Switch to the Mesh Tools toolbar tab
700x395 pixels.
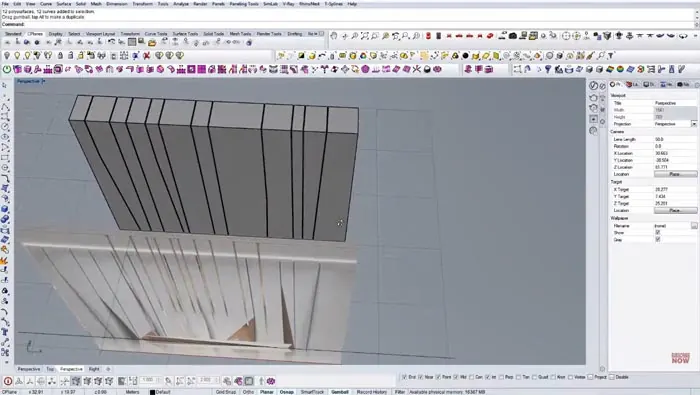click(240, 34)
